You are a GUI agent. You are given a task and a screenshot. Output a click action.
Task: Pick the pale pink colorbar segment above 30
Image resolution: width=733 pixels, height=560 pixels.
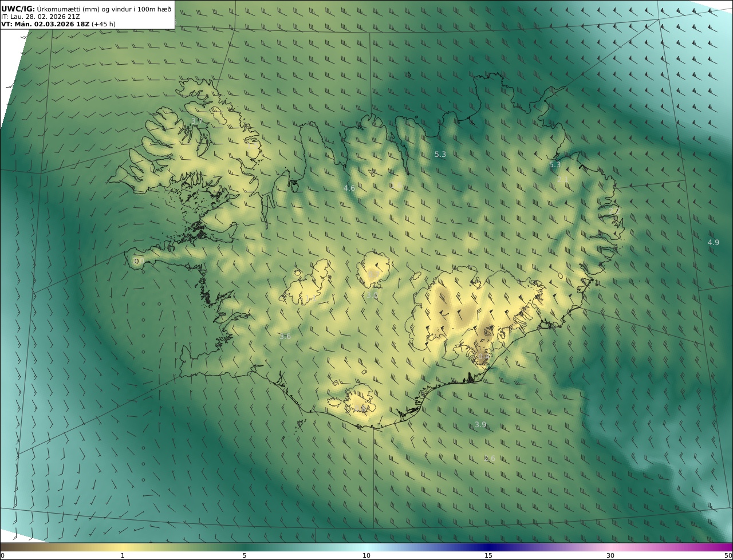pos(610,547)
